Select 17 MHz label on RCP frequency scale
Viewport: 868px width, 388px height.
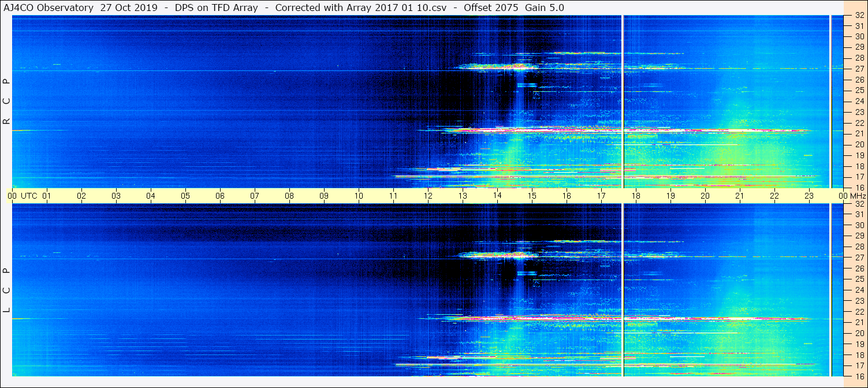(859, 177)
